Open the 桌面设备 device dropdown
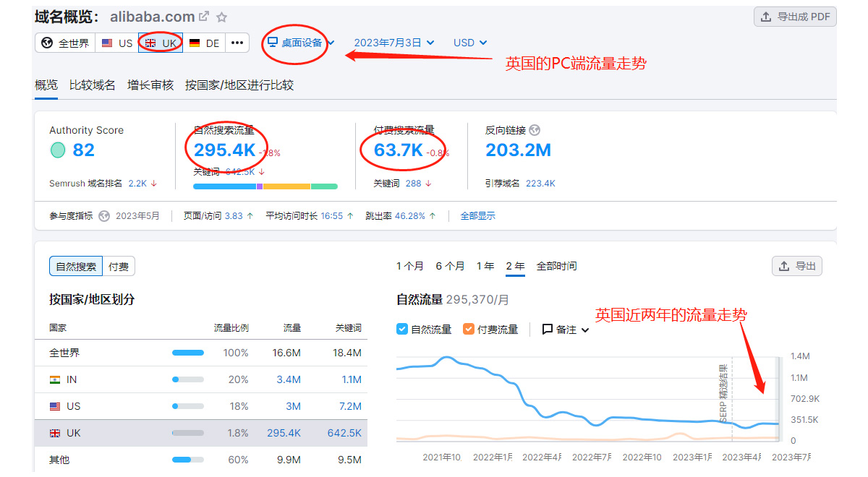Viewport: 868px width, 477px height. tap(301, 43)
